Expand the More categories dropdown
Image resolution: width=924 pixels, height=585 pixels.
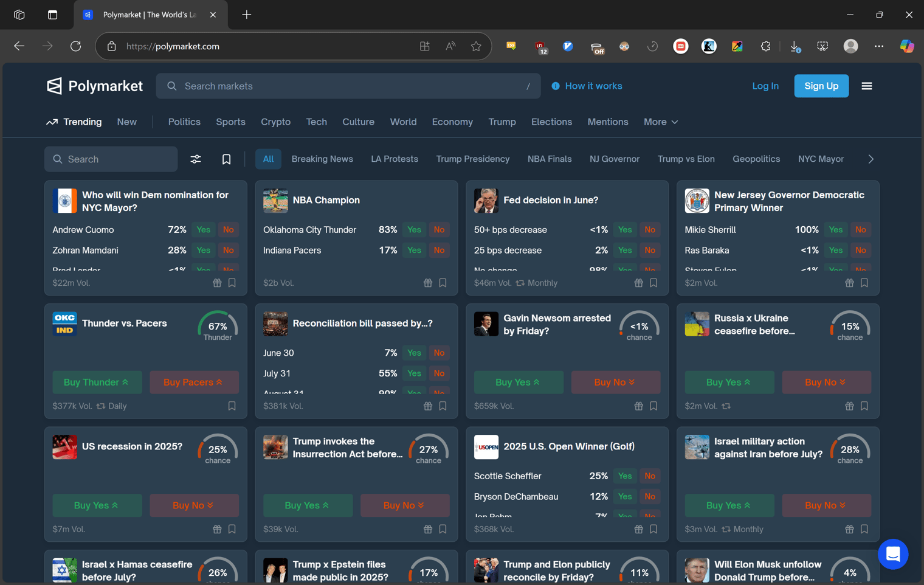660,122
